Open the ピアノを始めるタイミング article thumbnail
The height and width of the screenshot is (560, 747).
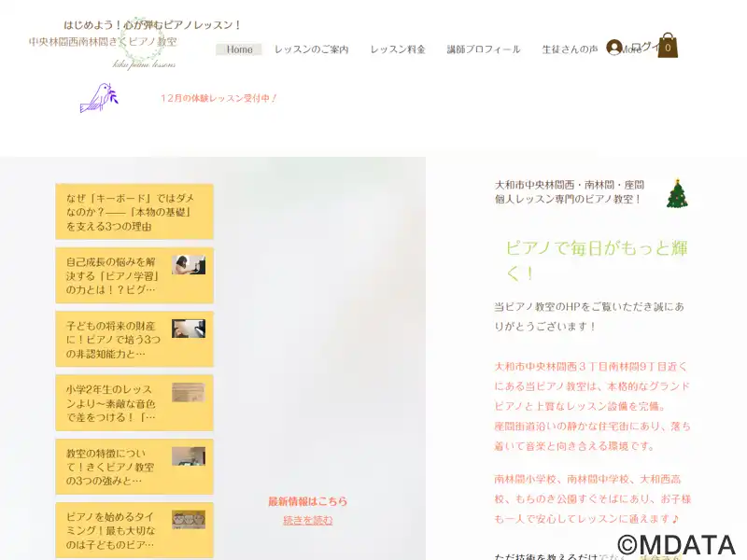point(188,520)
